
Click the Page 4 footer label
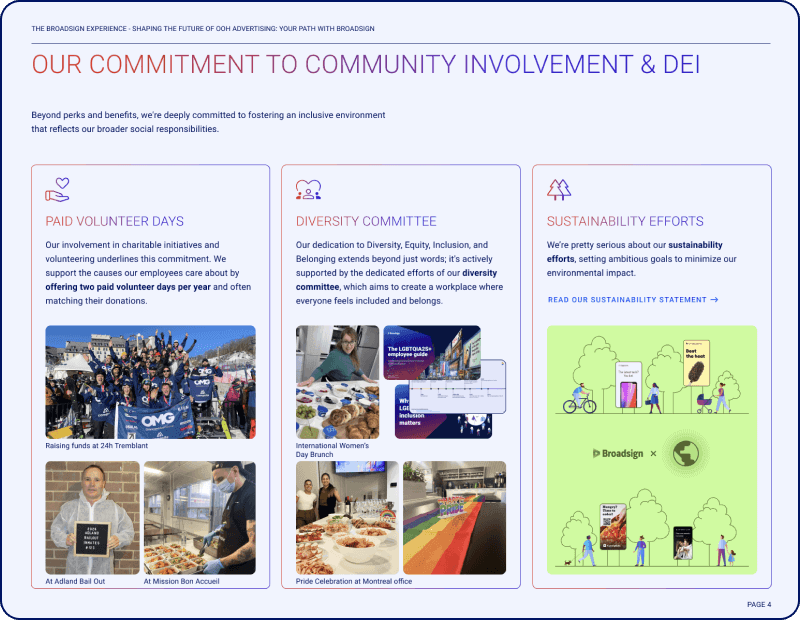point(758,605)
